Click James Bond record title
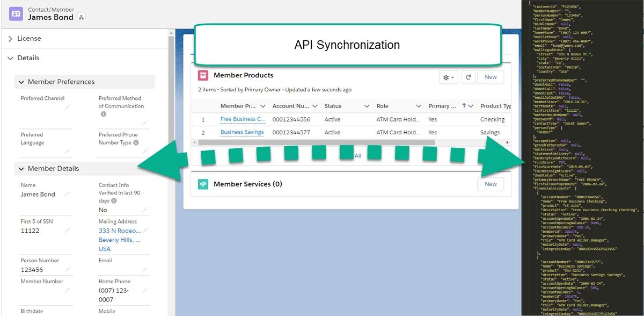Image resolution: width=644 pixels, height=316 pixels. tap(51, 17)
